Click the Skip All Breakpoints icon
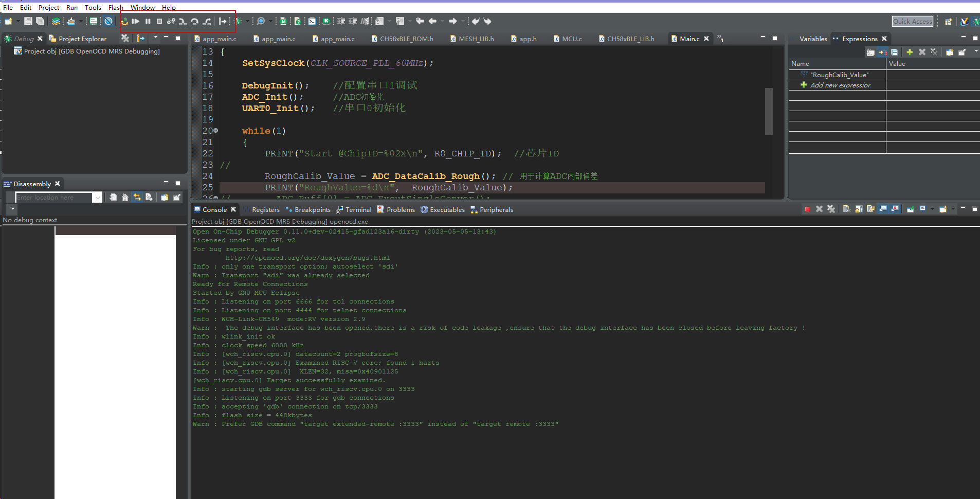 (108, 22)
